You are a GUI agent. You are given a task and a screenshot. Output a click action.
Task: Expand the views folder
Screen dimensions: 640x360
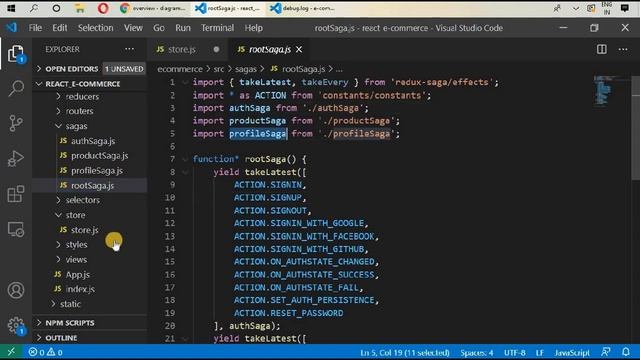point(76,260)
